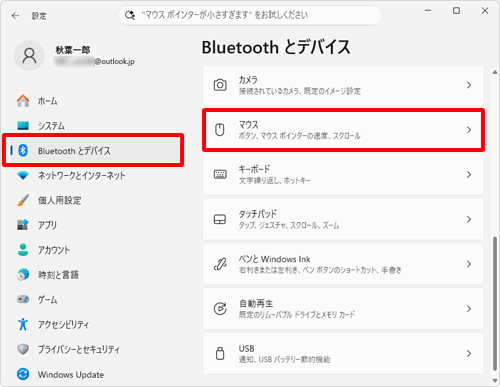The width and height of the screenshot is (500, 387).
Task: Open the 自動再生 settings text
Action: [x=256, y=303]
